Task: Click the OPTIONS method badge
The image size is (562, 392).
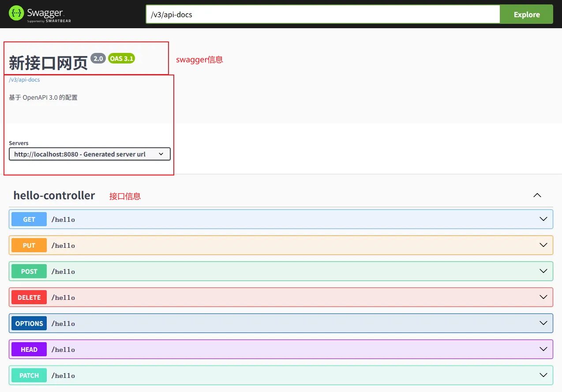Action: point(29,323)
